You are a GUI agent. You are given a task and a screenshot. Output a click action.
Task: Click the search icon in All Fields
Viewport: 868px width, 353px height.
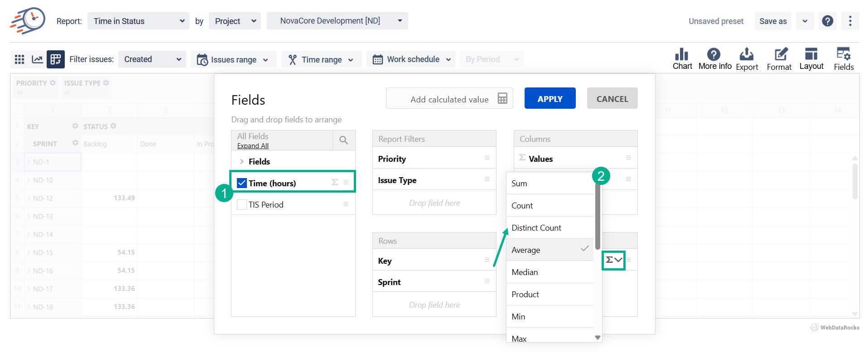click(x=344, y=140)
